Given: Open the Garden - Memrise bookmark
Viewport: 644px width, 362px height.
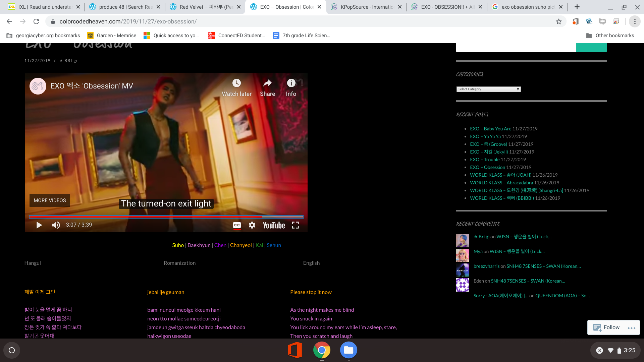Looking at the screenshot, I should 112,36.
